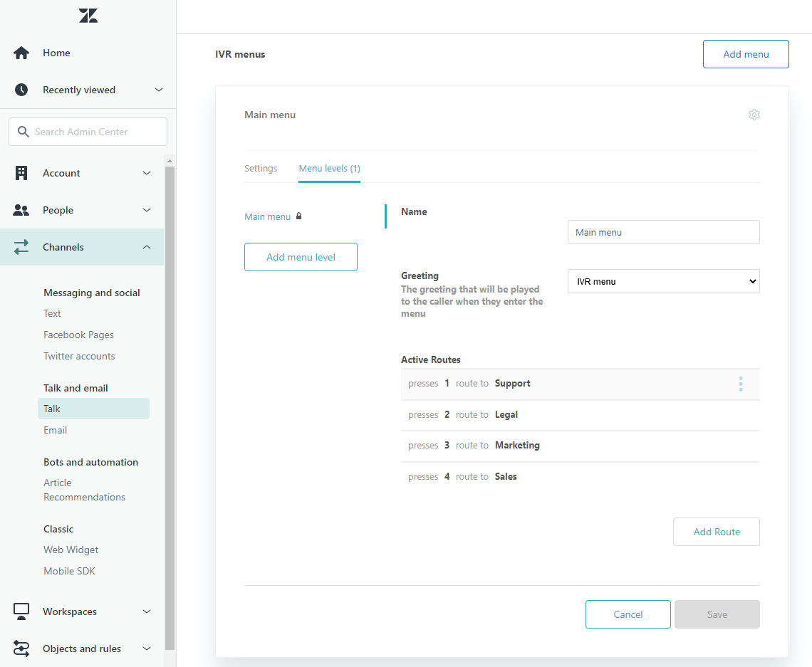Click the Objects and rules icon
Viewport: 812px width, 667px height.
(x=21, y=648)
